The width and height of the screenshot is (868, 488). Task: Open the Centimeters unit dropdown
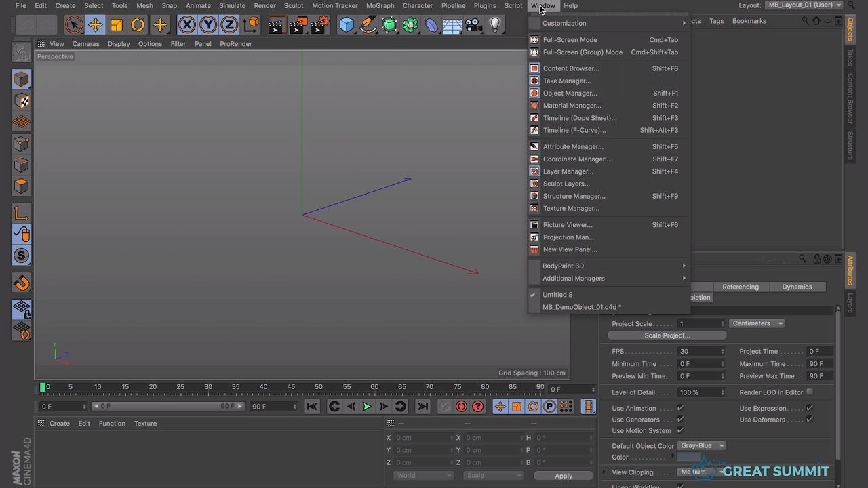tap(757, 323)
